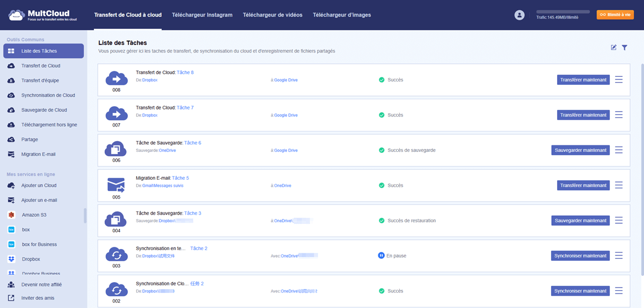The height and width of the screenshot is (308, 644).
Task: Click the Transfert d'équipe sidebar icon
Action: pyautogui.click(x=11, y=80)
